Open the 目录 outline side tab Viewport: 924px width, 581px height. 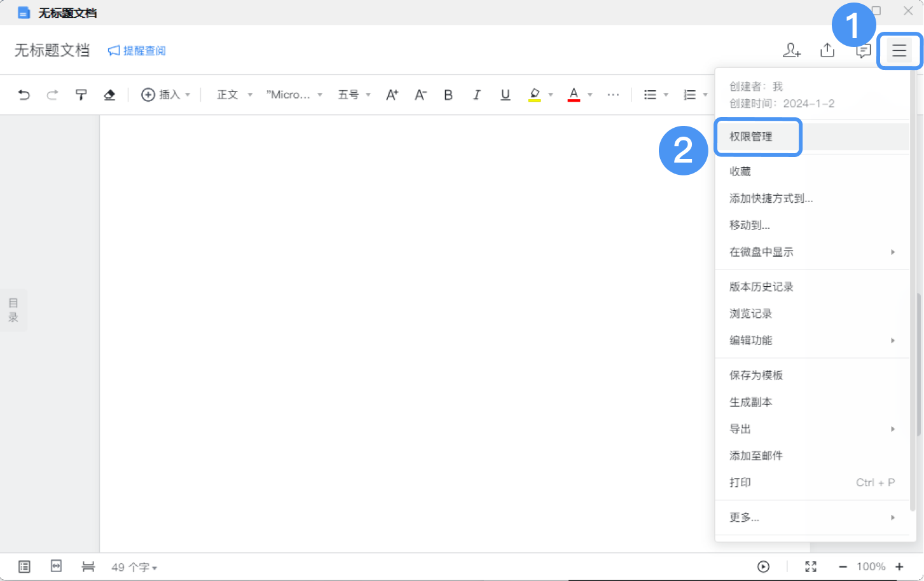[13, 310]
